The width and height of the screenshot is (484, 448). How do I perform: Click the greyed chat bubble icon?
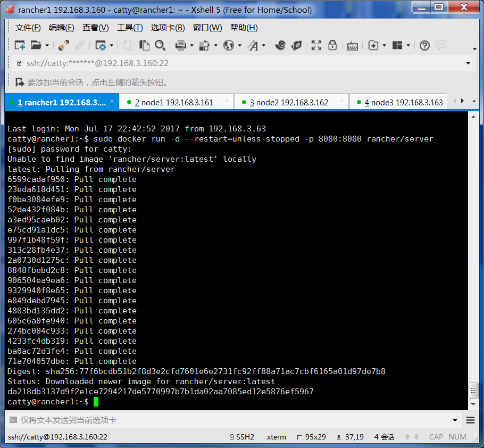click(441, 45)
